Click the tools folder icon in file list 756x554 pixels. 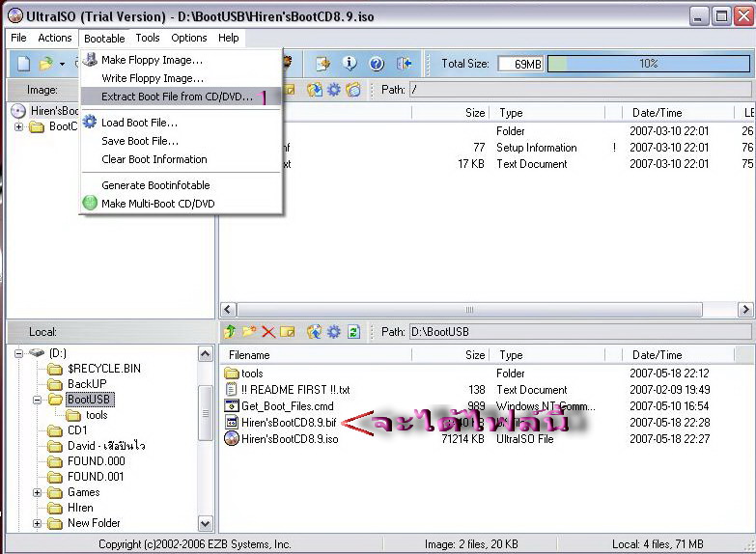click(x=232, y=374)
